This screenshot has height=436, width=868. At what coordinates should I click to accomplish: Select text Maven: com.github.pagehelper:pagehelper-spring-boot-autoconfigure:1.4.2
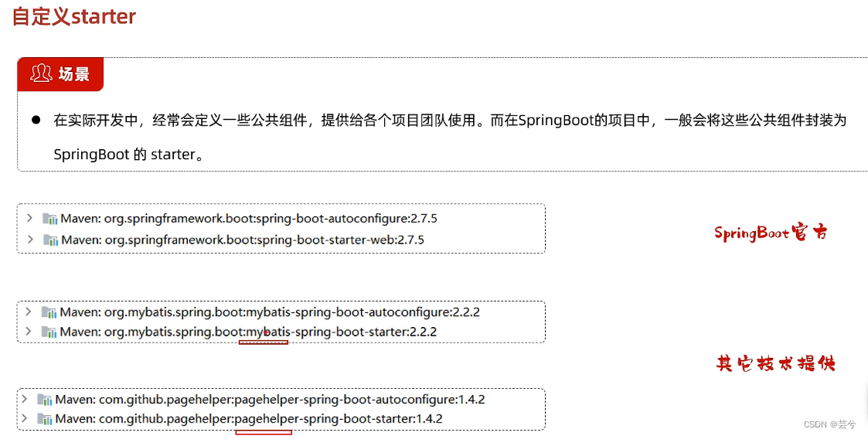tap(271, 400)
